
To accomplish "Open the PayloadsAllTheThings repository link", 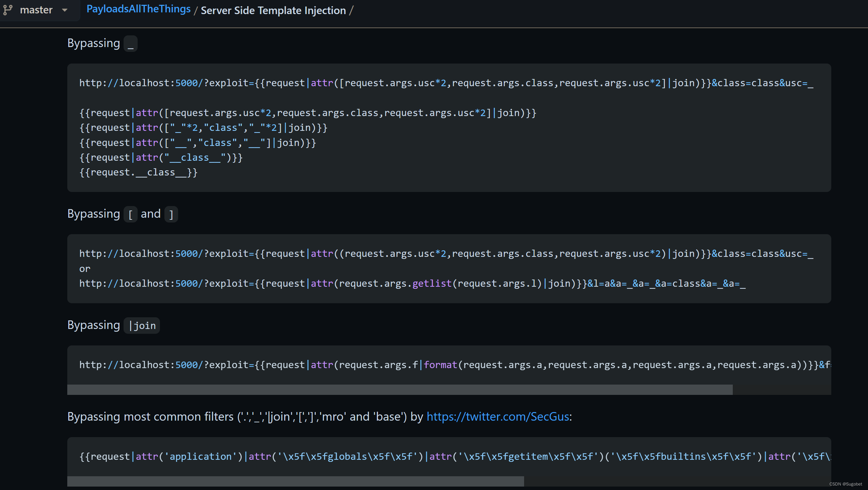I will (x=138, y=9).
